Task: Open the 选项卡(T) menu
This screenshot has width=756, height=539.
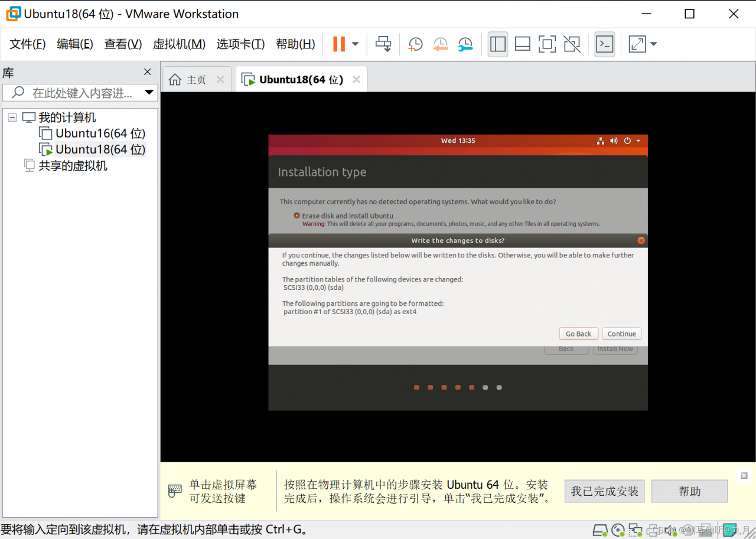Action: click(x=240, y=44)
